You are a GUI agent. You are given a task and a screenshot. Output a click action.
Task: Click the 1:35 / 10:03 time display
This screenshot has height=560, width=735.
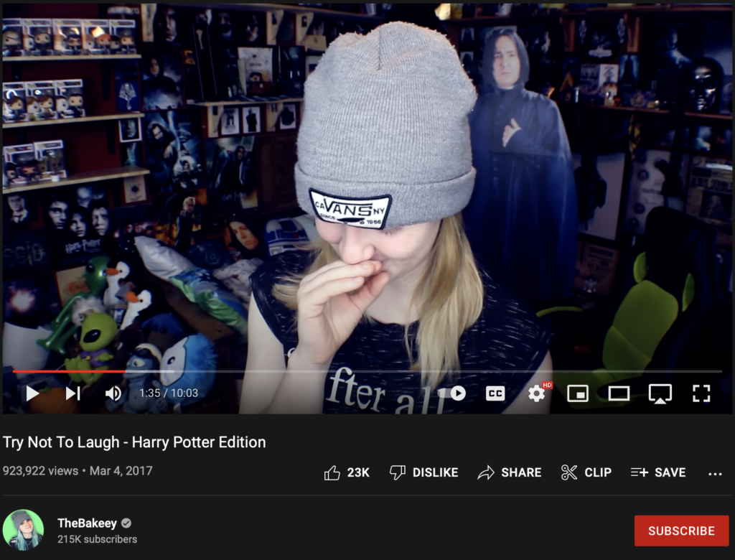coord(168,393)
